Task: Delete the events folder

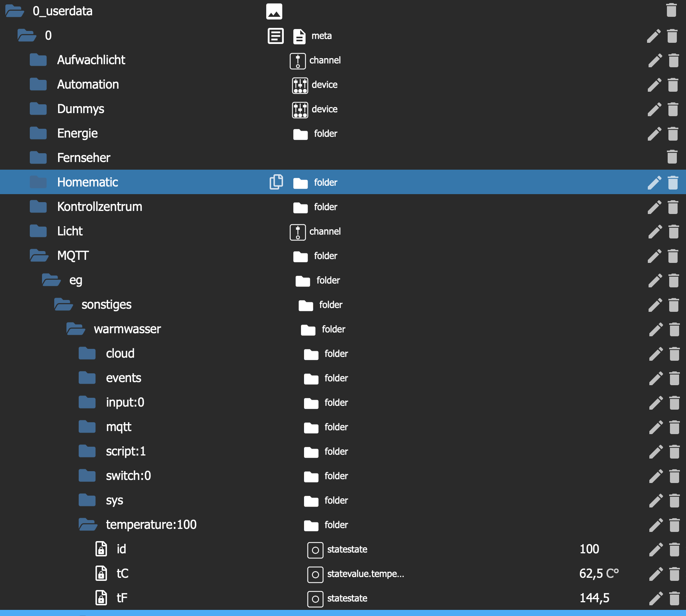Action: coord(675,378)
